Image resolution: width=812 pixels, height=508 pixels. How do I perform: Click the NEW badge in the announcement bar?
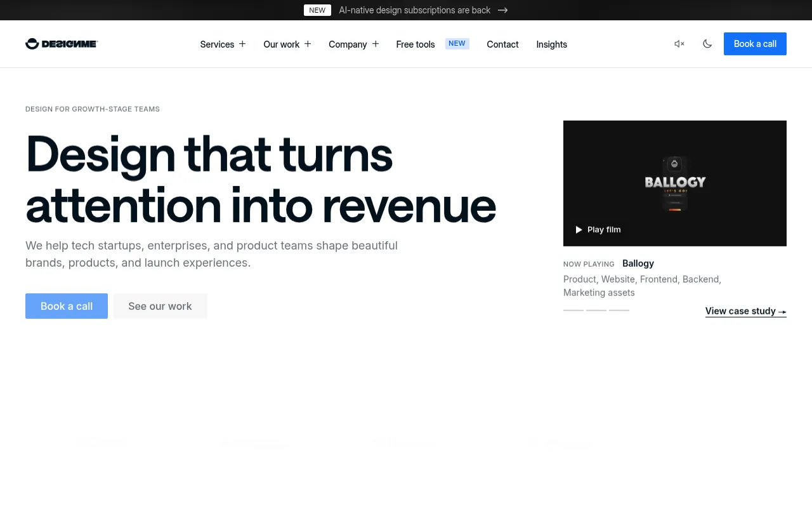point(317,10)
